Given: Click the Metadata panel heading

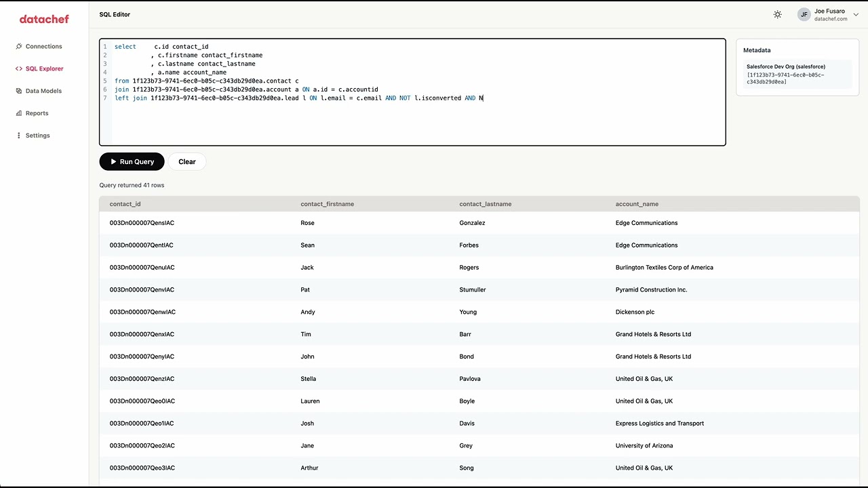Looking at the screenshot, I should pyautogui.click(x=757, y=50).
